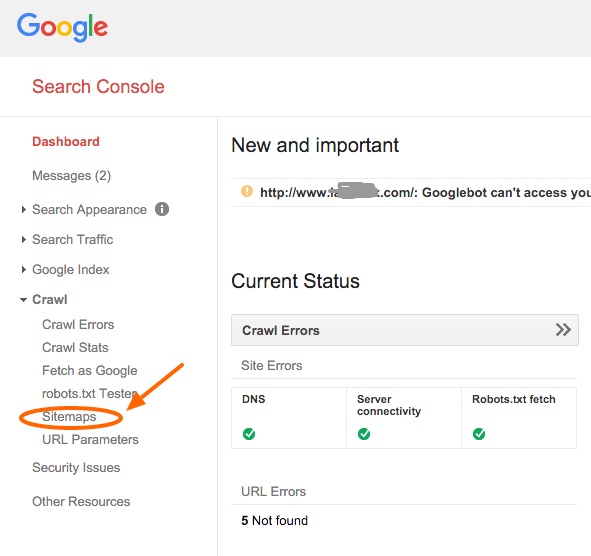Image resolution: width=591 pixels, height=556 pixels.
Task: Open URL Parameters in sidebar
Action: coord(90,440)
